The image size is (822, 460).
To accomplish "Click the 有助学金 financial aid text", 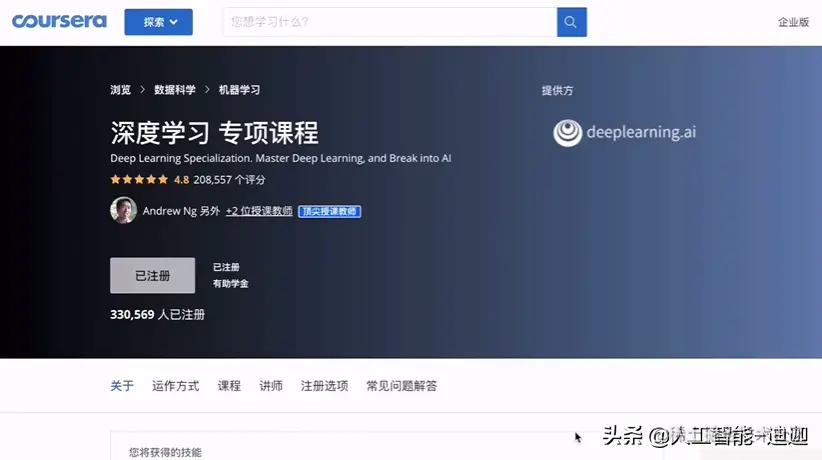I will pyautogui.click(x=230, y=284).
